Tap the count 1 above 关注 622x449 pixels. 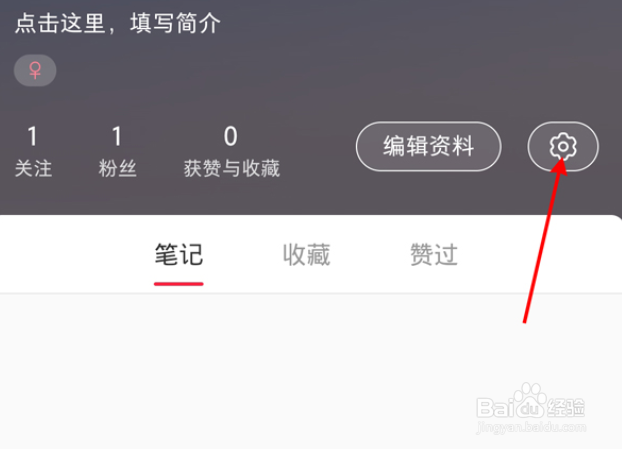[33, 136]
